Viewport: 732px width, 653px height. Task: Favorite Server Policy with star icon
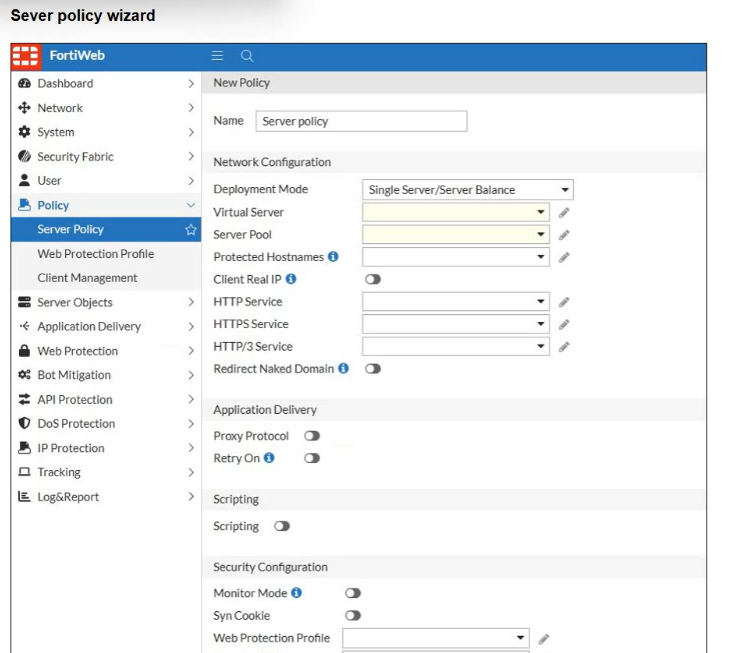point(190,230)
